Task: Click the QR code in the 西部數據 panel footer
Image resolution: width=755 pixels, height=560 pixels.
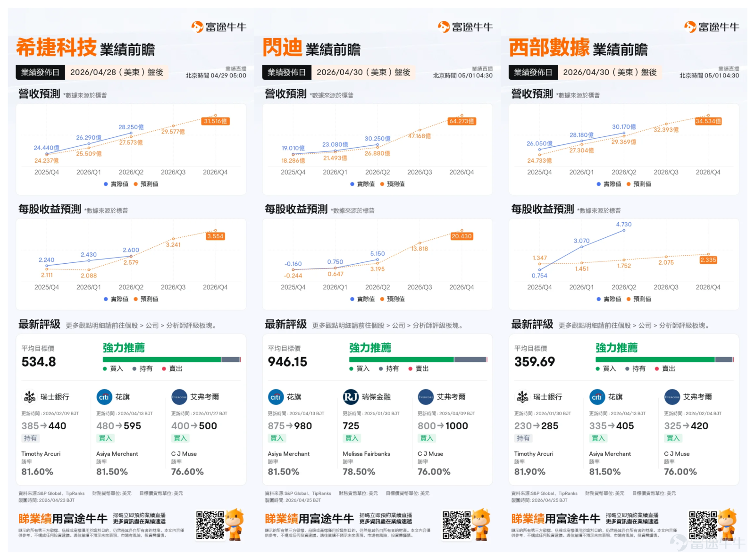Action: click(703, 525)
